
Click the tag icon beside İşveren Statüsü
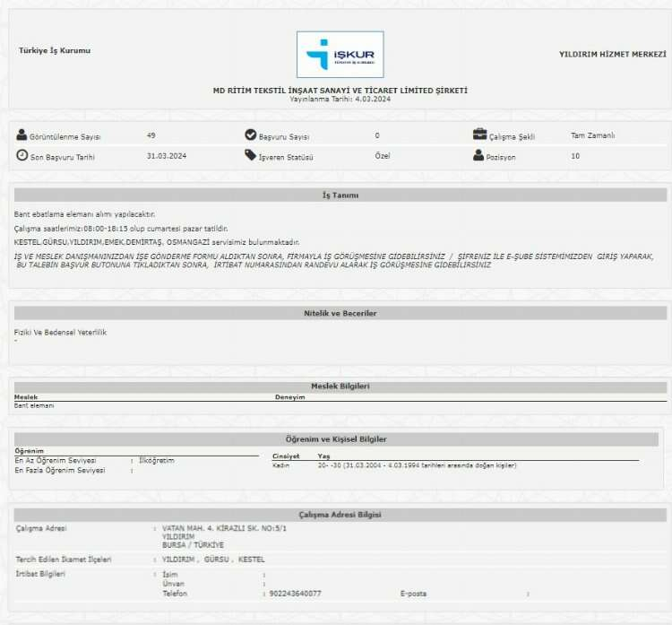251,156
